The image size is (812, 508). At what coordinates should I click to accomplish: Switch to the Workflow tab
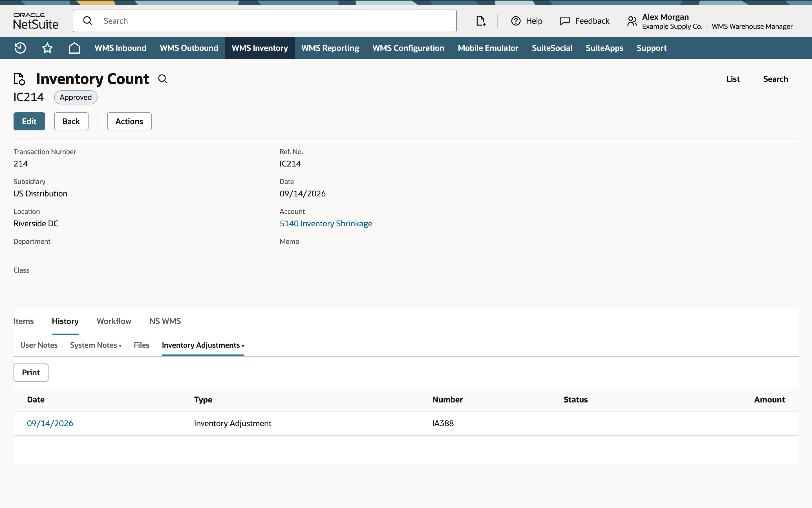coord(114,321)
